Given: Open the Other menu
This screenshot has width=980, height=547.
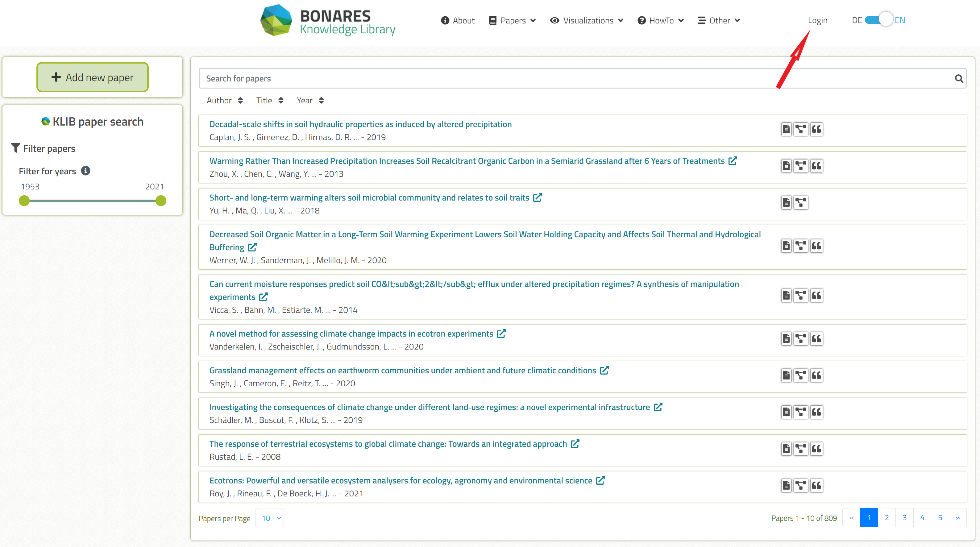Looking at the screenshot, I should pos(718,21).
